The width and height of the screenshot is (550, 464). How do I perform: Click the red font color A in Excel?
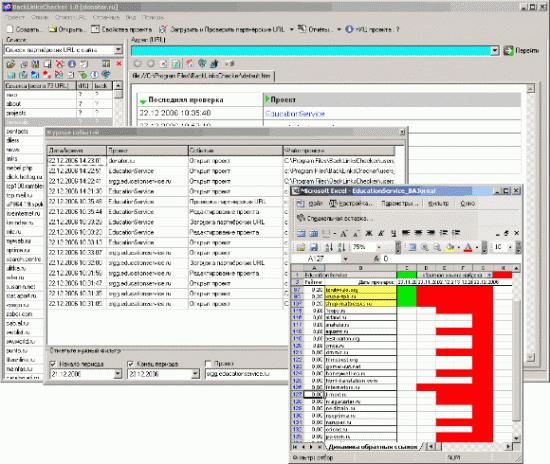point(468,247)
